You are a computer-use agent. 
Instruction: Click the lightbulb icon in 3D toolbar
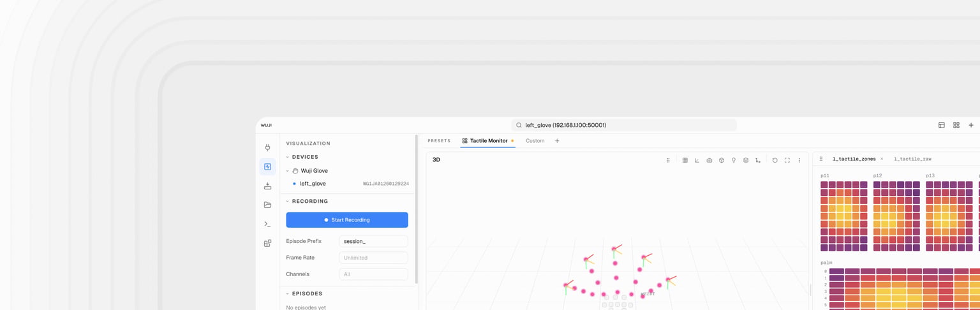tap(734, 160)
